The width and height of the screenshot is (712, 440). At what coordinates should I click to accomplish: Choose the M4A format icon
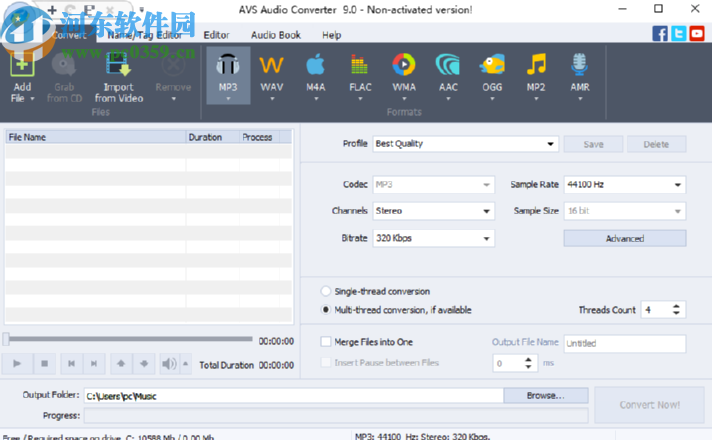pyautogui.click(x=316, y=65)
